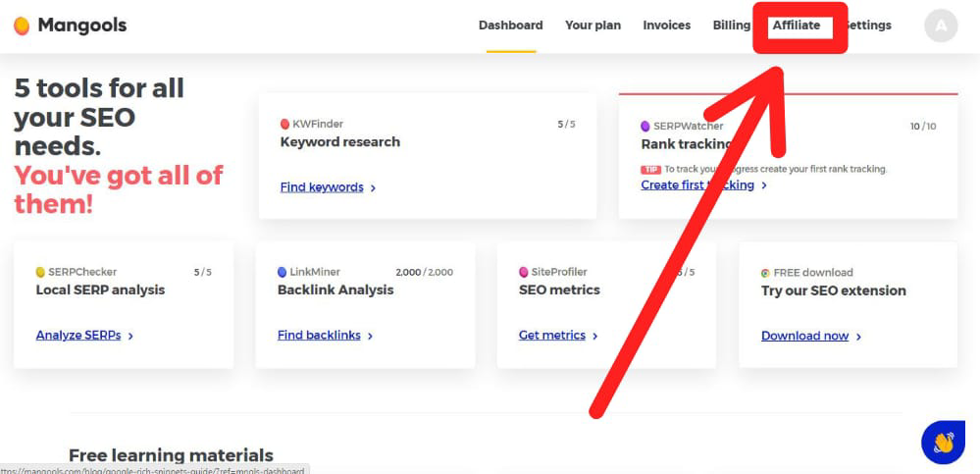Click the SERPChecker tool label
This screenshot has width=980, height=474.
click(82, 272)
